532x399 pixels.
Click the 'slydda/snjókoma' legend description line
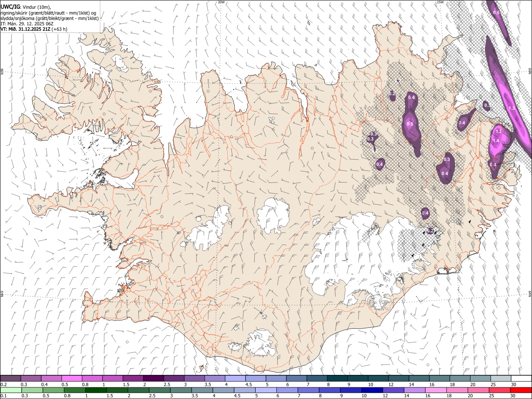click(49, 18)
